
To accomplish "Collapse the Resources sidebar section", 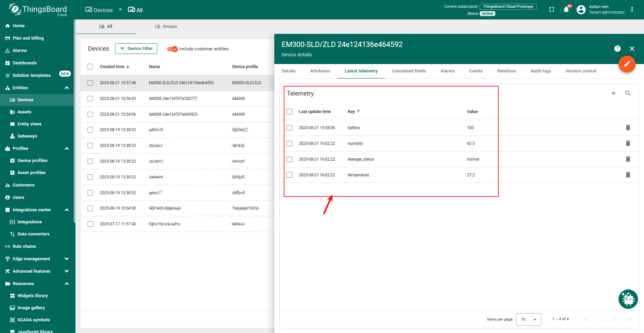I will pyautogui.click(x=67, y=284).
